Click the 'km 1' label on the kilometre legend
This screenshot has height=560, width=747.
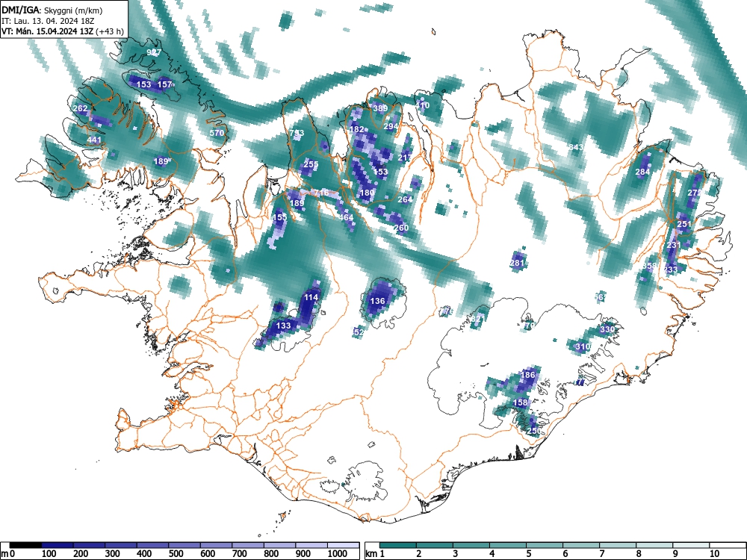click(x=375, y=554)
